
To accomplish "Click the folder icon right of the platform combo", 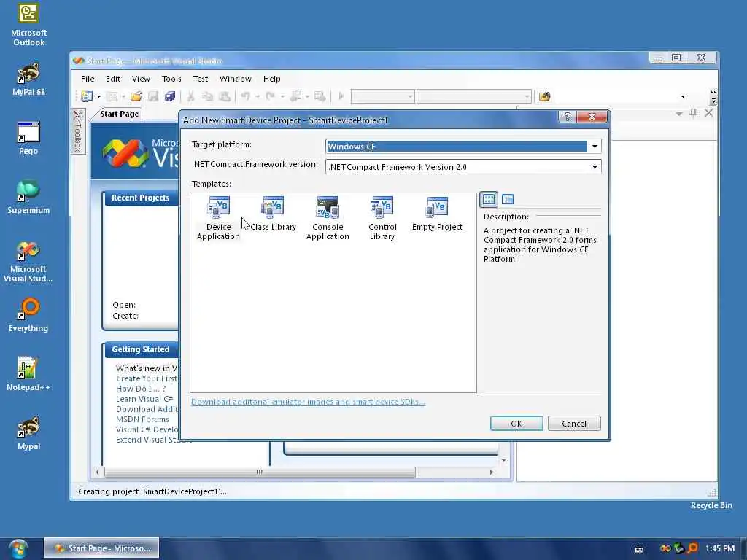I will click(x=544, y=97).
